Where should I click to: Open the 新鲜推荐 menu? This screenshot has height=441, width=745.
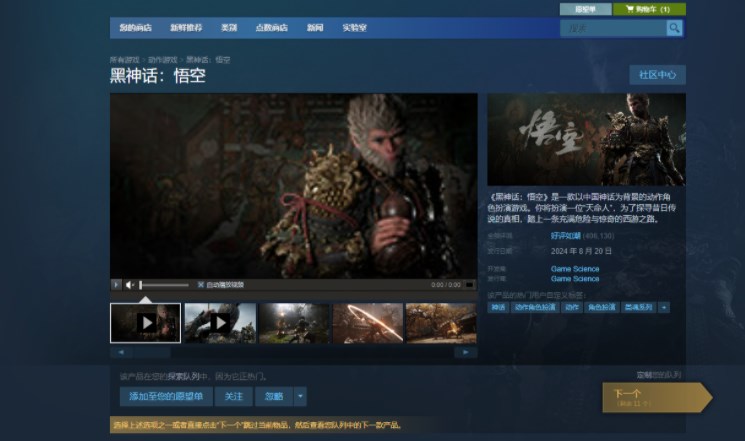pos(186,28)
